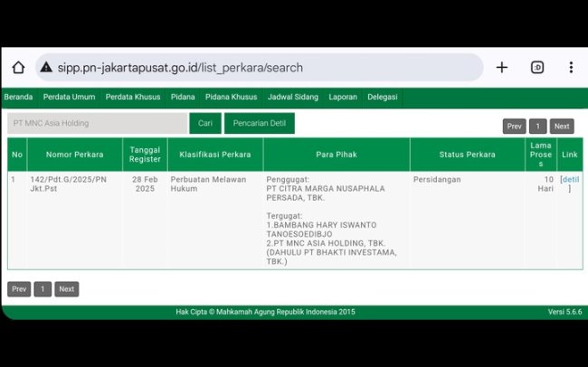
Task: Open Pencarian Detil advanced search
Action: 259,123
